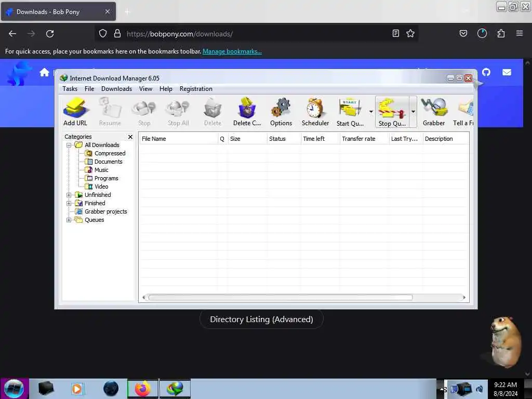
Task: Open the Windows Start orb
Action: (14, 389)
